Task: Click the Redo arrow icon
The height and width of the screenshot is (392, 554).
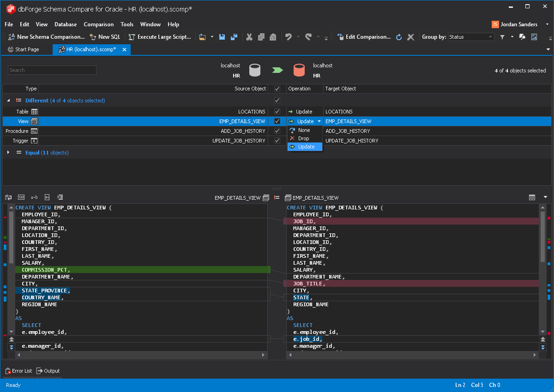Action: coord(308,37)
